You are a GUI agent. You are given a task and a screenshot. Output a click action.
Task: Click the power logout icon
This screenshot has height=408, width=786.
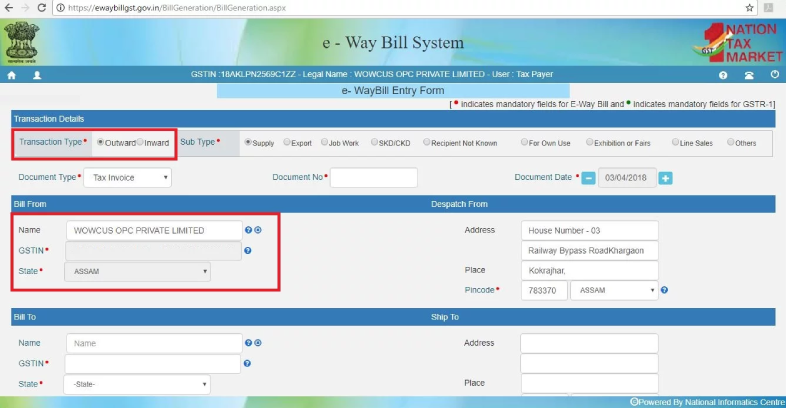775,75
